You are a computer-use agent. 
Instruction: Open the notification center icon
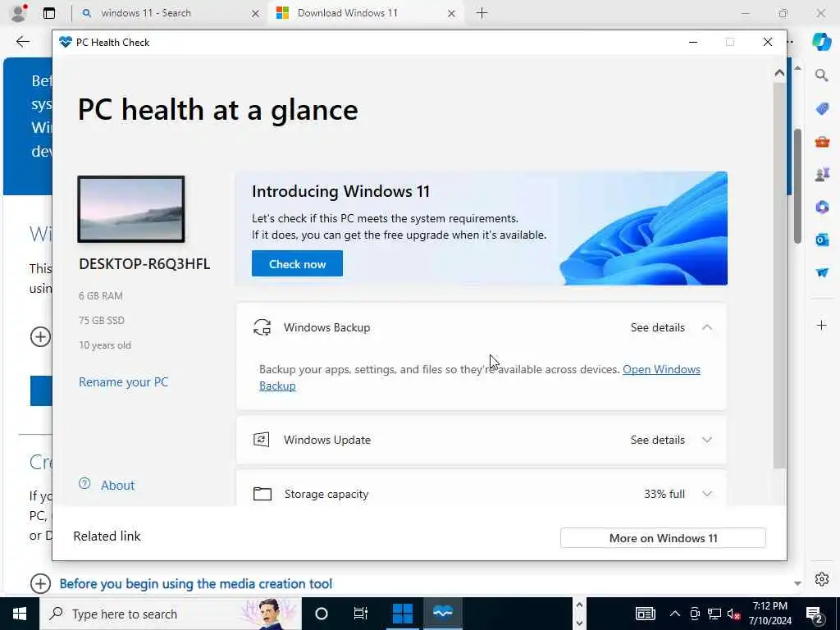814,614
